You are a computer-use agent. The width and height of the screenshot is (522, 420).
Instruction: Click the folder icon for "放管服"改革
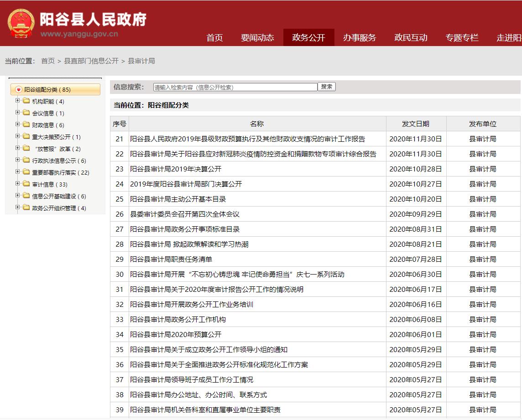pyautogui.click(x=26, y=148)
